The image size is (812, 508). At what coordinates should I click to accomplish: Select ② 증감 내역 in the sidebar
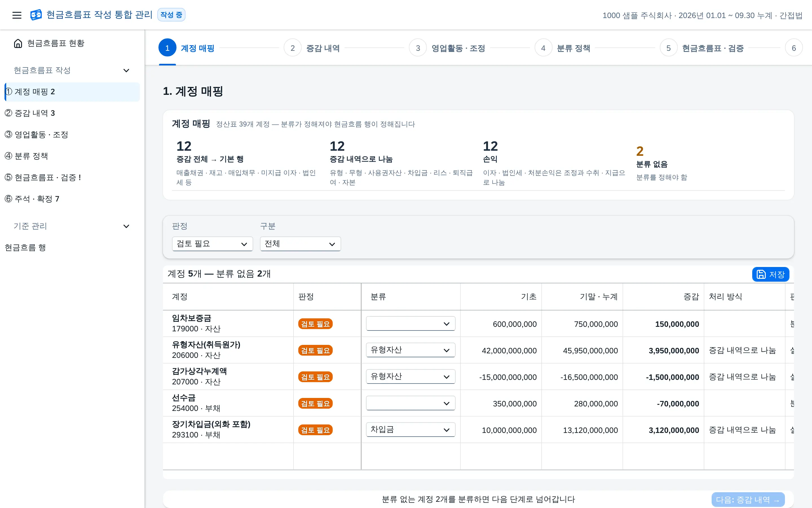click(72, 113)
